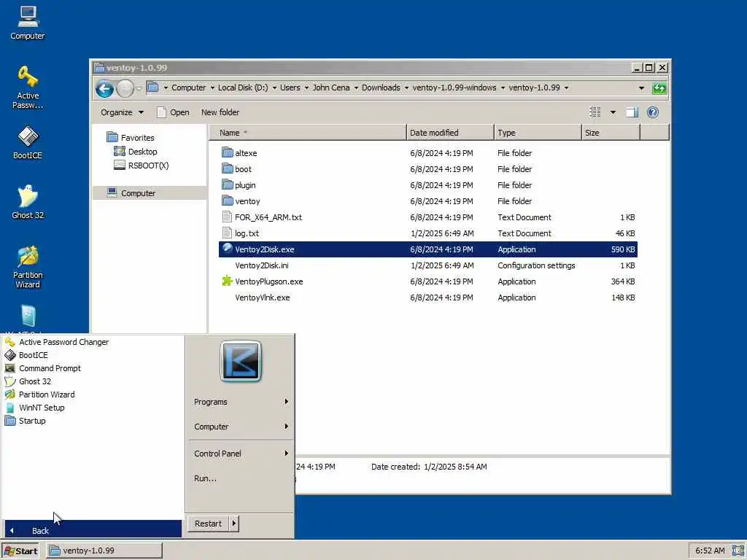747x560 pixels.
Task: Select RSBOOT(X) in the navigation pane
Action: pos(142,166)
